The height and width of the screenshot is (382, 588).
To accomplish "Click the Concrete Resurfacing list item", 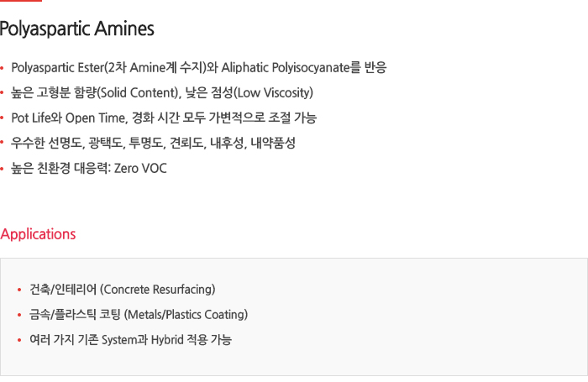I will pos(123,290).
